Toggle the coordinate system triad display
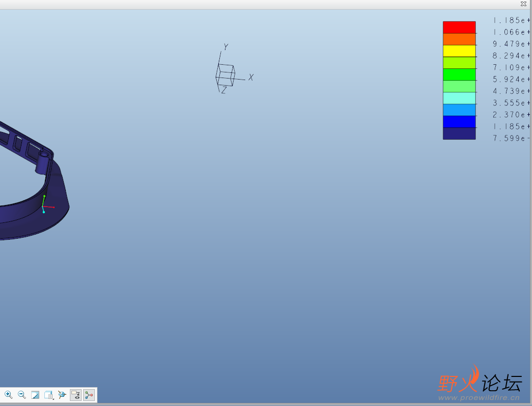 click(x=89, y=395)
